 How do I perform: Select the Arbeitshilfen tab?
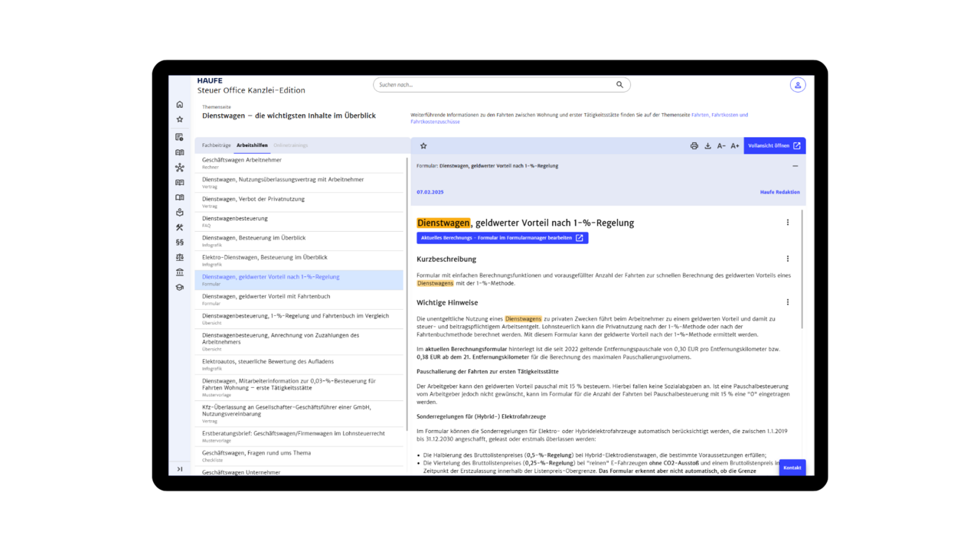(x=252, y=145)
